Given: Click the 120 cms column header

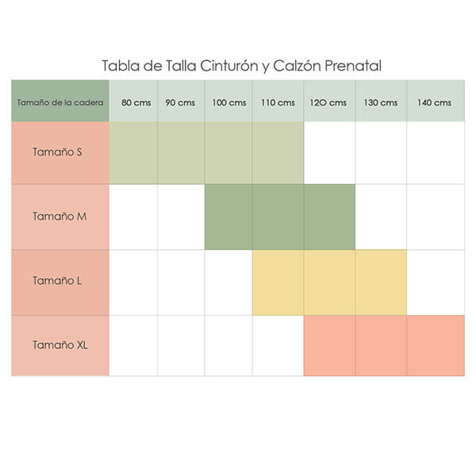Looking at the screenshot, I should [x=328, y=102].
